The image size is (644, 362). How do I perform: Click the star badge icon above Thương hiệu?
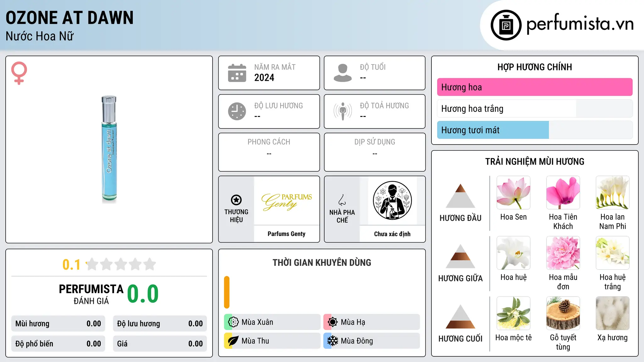(236, 200)
